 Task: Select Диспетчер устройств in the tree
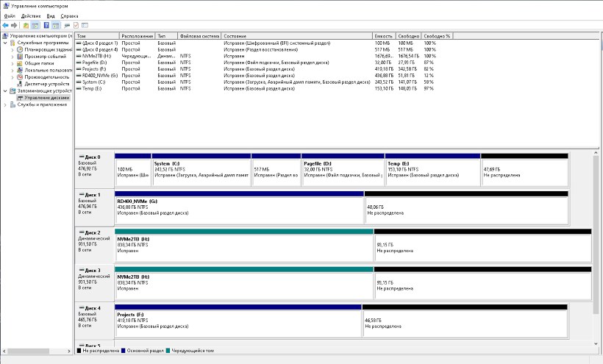click(x=47, y=84)
